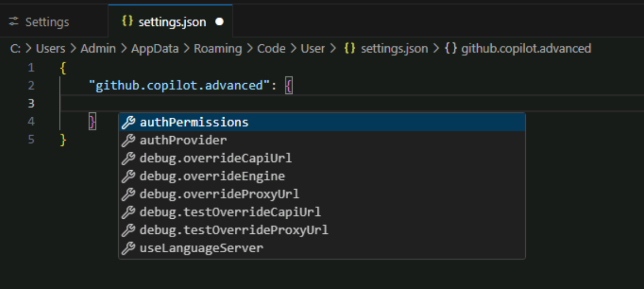The image size is (644, 289).
Task: Click wrench icon beside debug.testOverrideProxyUrl
Action: pos(128,230)
